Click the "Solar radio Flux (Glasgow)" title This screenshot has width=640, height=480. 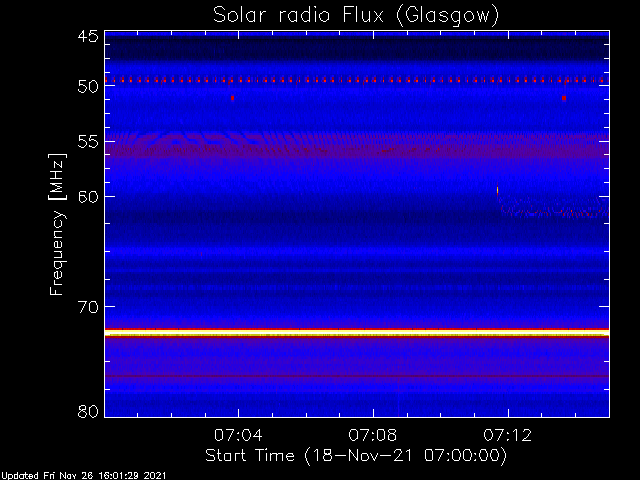click(356, 16)
